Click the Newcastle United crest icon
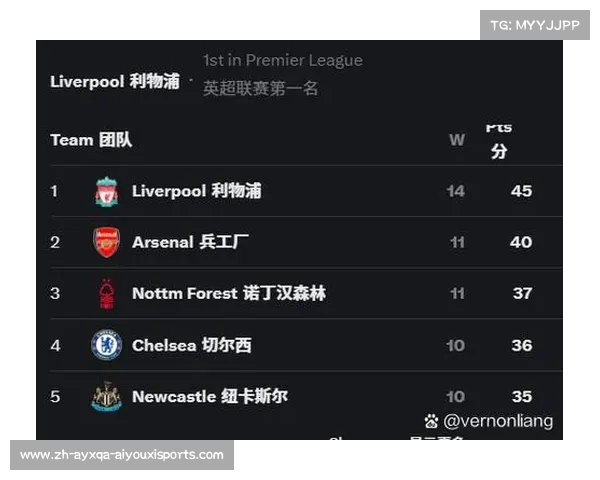The image size is (600, 480). pyautogui.click(x=106, y=396)
